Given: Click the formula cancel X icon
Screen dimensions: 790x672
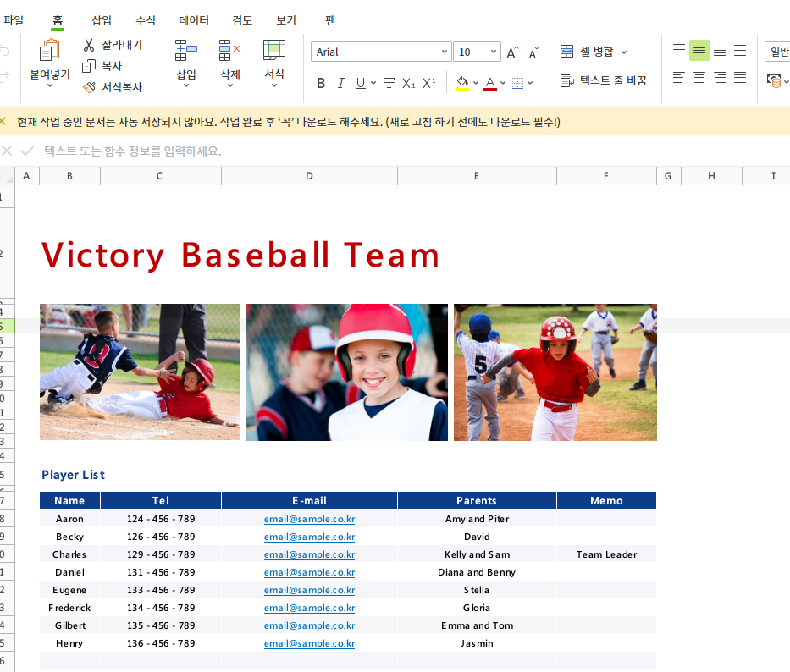Looking at the screenshot, I should tap(7, 151).
